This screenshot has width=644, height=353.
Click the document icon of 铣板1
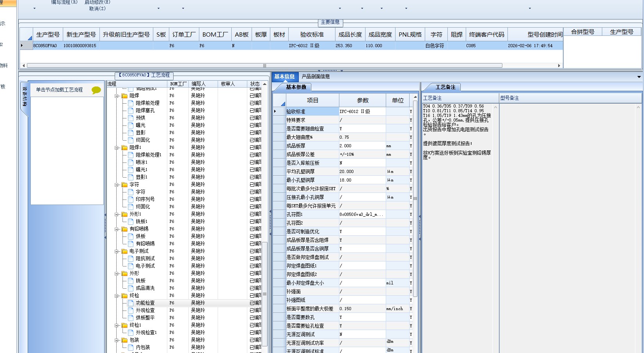(x=131, y=222)
